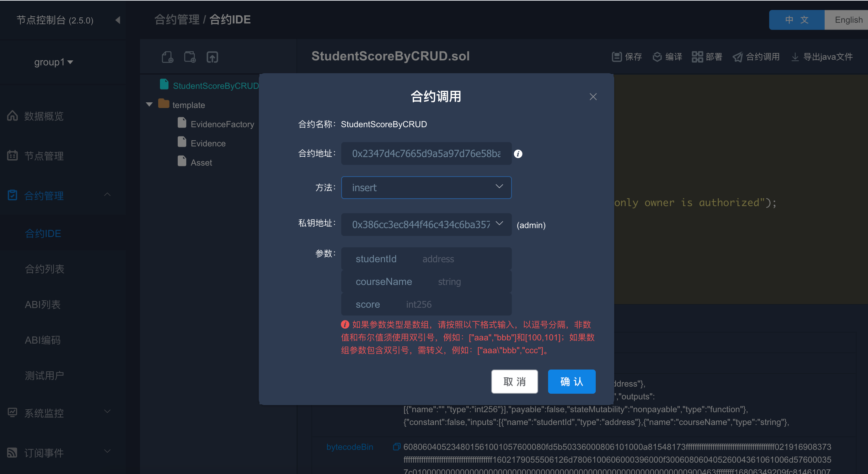Viewport: 868px width, 474px height.
Task: Click the new folder icon in file panel
Action: [x=190, y=57]
